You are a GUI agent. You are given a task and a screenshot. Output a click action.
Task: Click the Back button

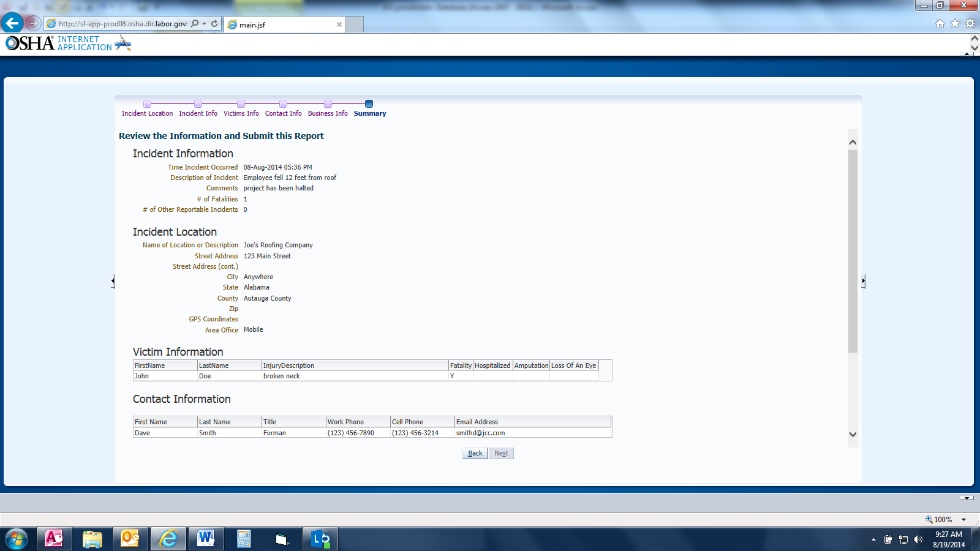pos(475,453)
